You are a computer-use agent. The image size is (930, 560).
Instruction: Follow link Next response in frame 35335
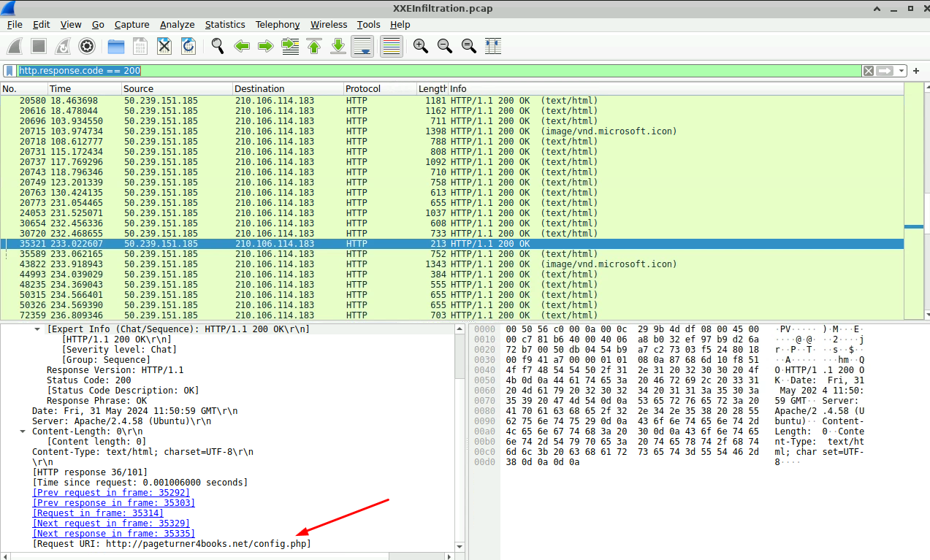(114, 534)
